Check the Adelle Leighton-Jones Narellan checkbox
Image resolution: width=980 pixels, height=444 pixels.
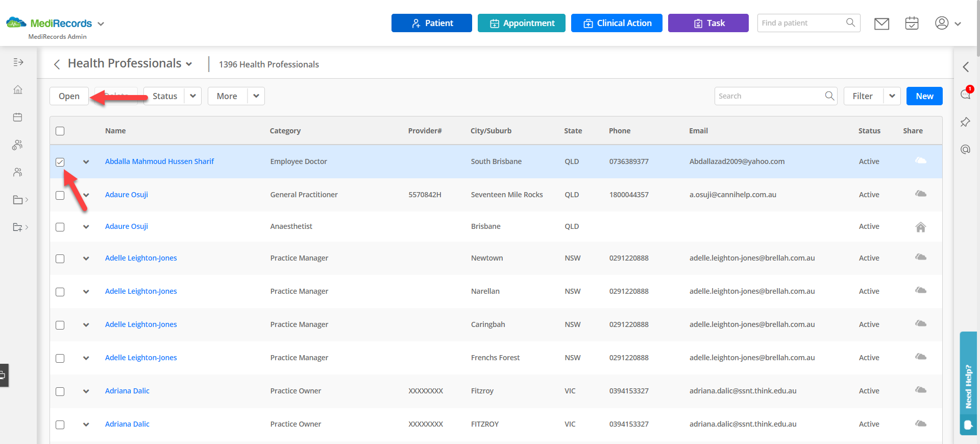coord(60,292)
